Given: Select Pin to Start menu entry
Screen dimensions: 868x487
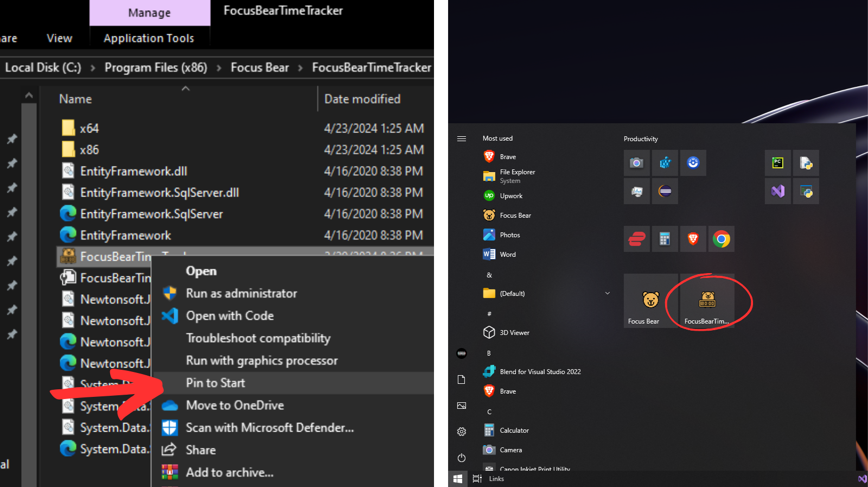Looking at the screenshot, I should tap(293, 383).
